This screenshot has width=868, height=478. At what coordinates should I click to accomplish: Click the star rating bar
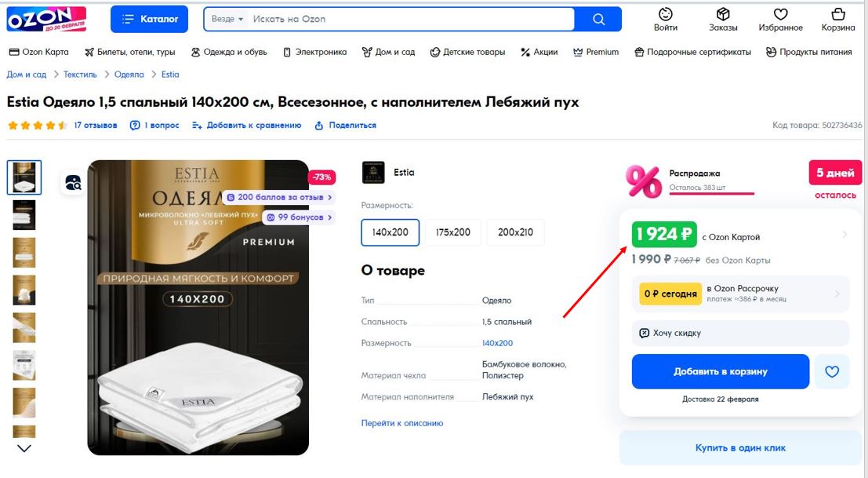coord(37,126)
